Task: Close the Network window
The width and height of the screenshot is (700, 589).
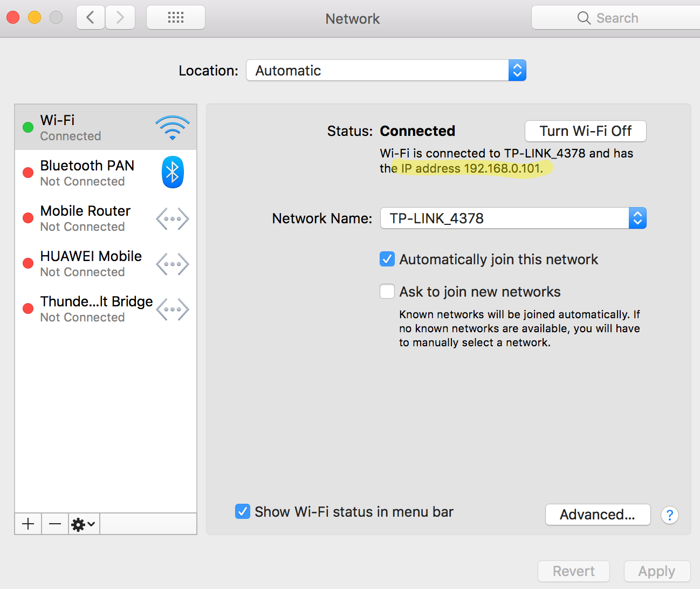Action: (x=13, y=17)
